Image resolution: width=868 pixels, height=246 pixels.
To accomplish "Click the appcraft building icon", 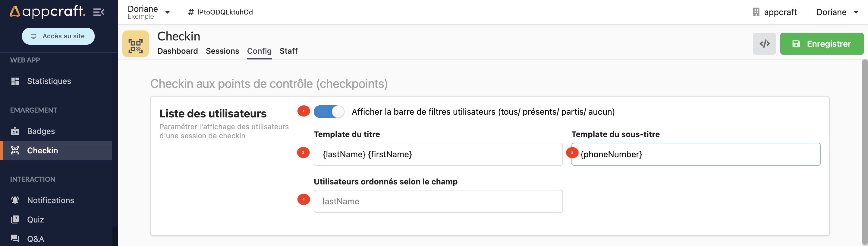I will point(756,12).
